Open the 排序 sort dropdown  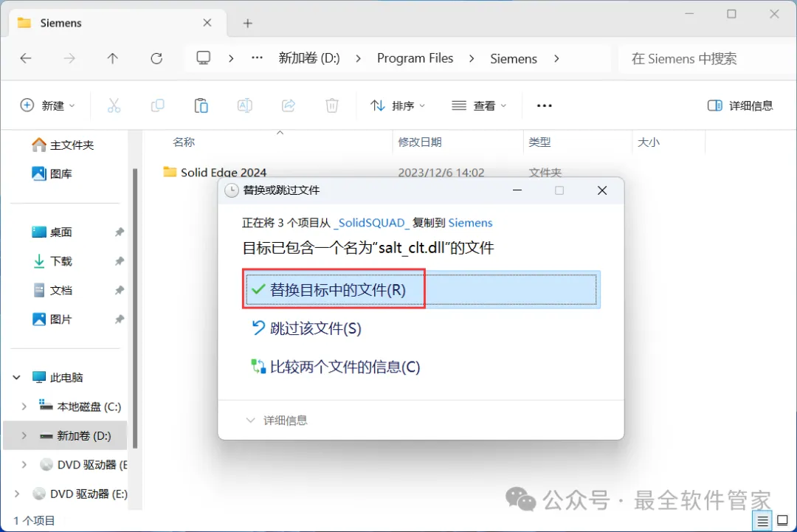tap(398, 106)
